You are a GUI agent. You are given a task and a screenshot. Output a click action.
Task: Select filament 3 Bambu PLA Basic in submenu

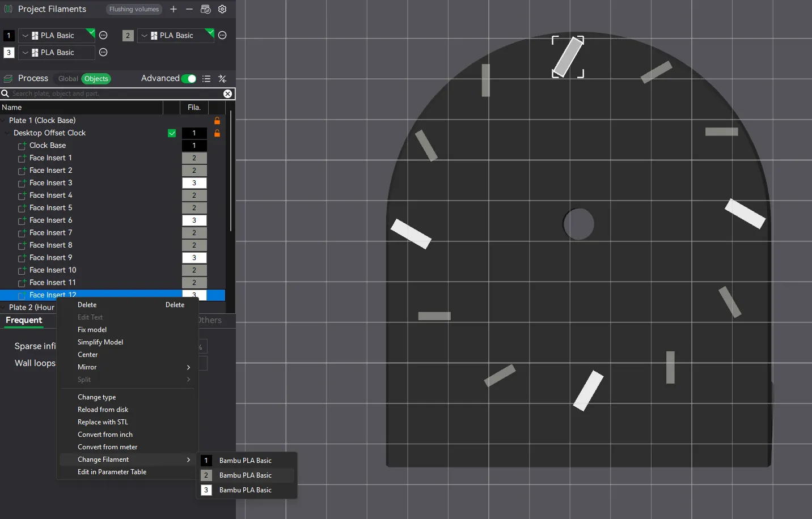click(247, 490)
